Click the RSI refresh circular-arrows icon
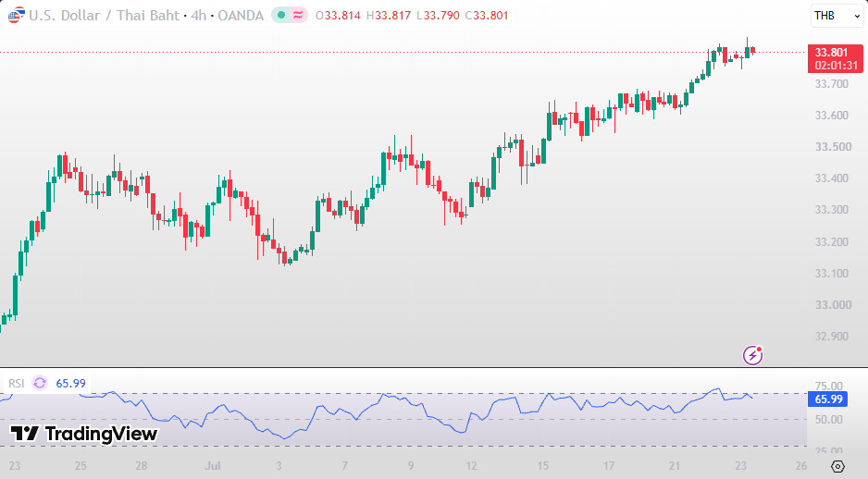The height and width of the screenshot is (479, 868). point(40,383)
